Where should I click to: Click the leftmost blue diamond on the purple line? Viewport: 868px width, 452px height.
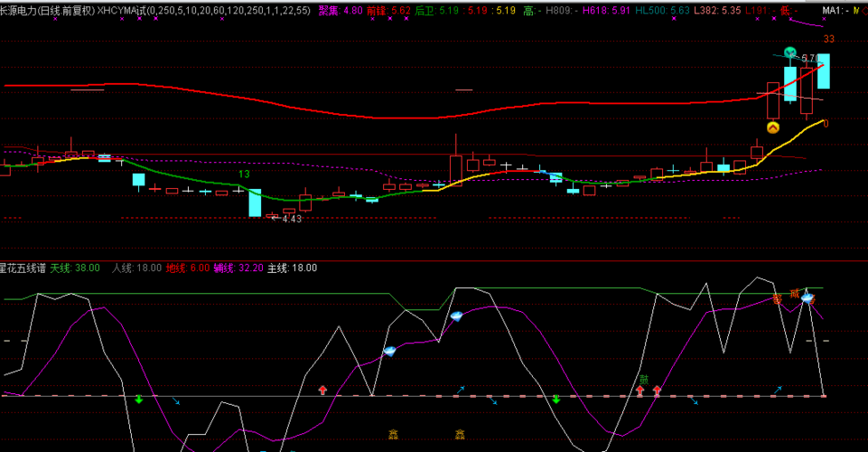[x=389, y=351]
